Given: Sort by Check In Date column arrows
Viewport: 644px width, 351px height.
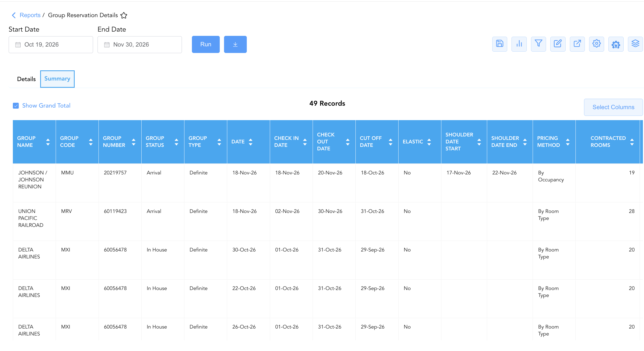Looking at the screenshot, I should [305, 142].
